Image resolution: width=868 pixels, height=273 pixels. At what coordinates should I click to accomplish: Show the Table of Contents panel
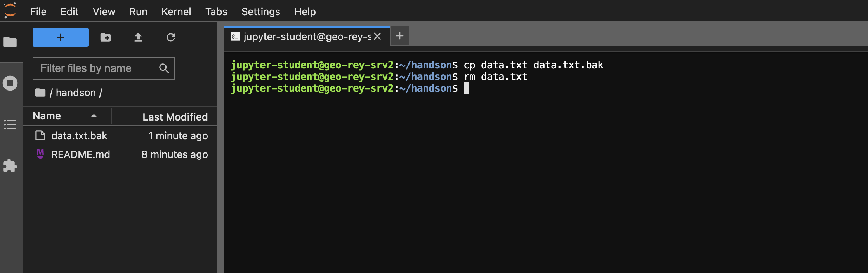[x=10, y=124]
